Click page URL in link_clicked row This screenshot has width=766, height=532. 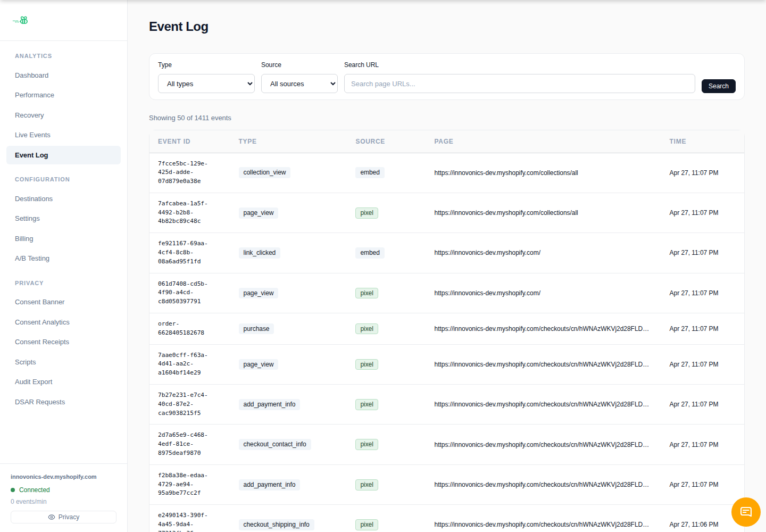point(487,253)
